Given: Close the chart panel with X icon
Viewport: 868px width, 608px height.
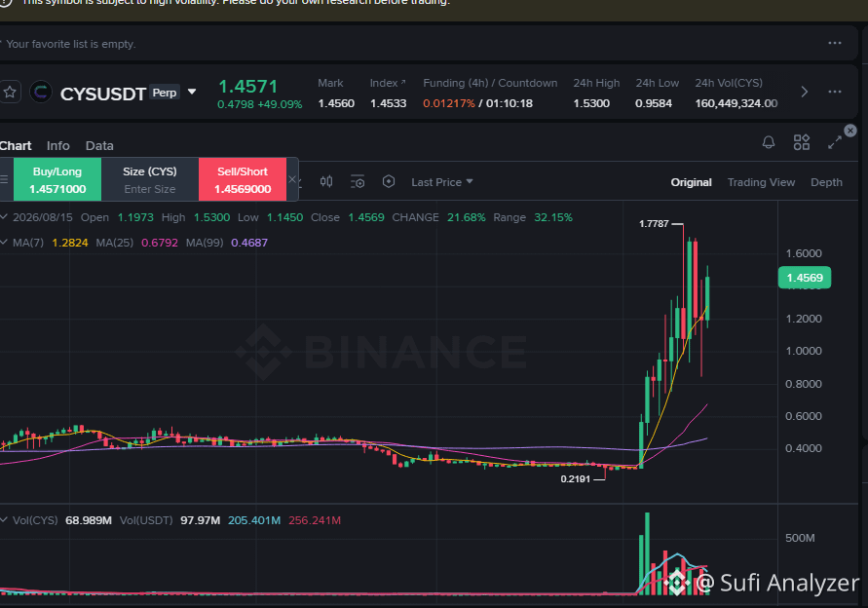Looking at the screenshot, I should [x=850, y=131].
